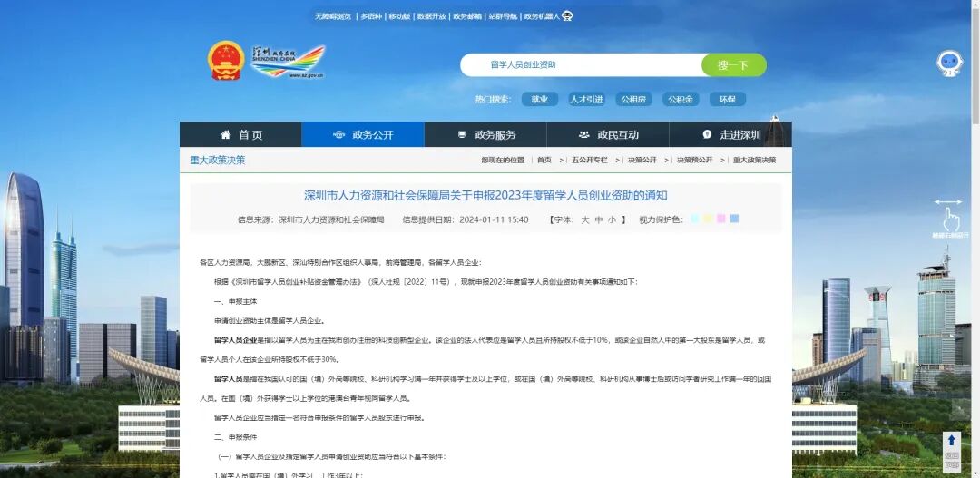Click the people icon beside 政民互动
The width and height of the screenshot is (980, 478).
point(583,134)
